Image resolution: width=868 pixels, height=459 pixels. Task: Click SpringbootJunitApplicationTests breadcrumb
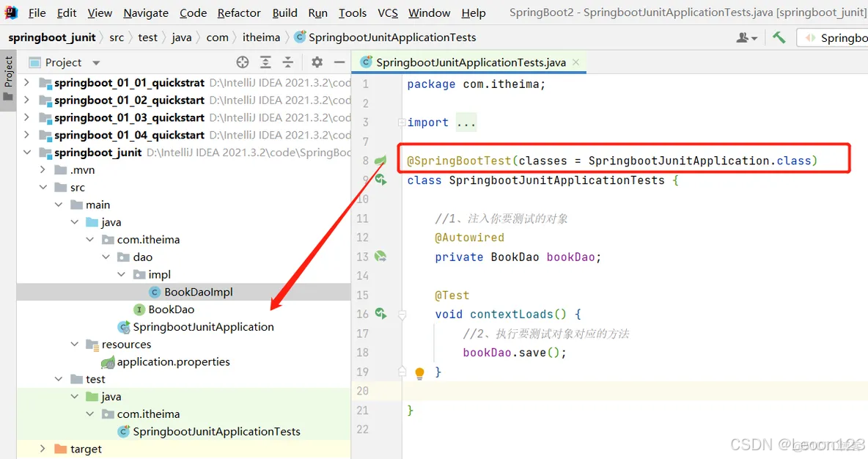click(386, 37)
